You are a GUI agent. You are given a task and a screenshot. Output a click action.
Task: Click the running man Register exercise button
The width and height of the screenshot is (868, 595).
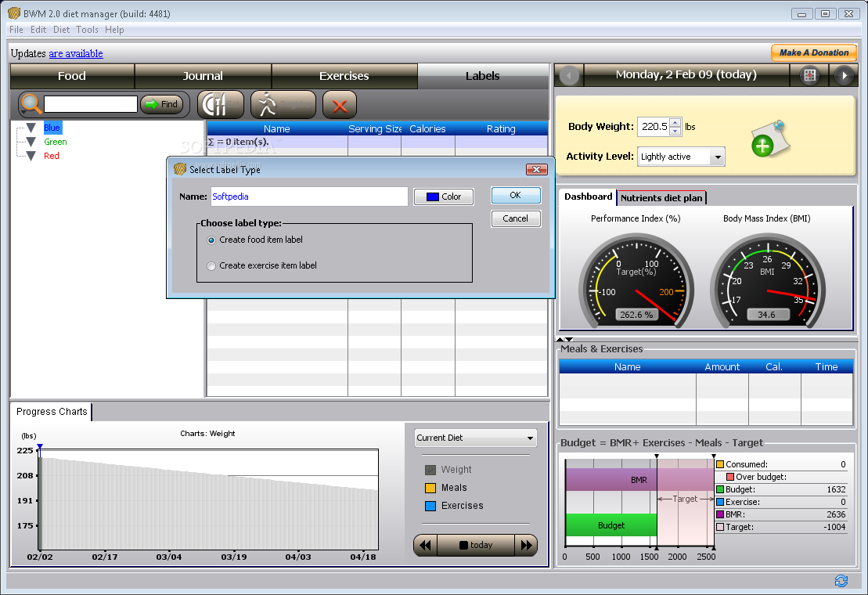[x=283, y=104]
